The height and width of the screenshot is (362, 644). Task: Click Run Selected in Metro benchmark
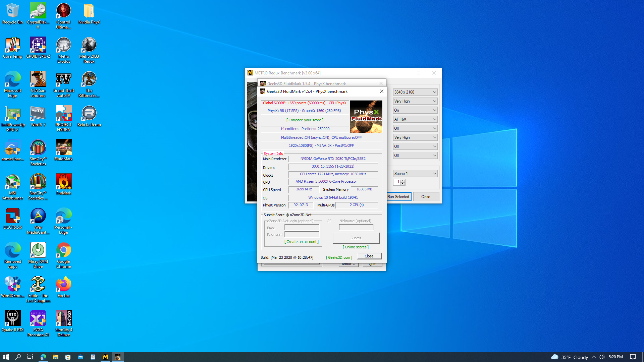398,197
